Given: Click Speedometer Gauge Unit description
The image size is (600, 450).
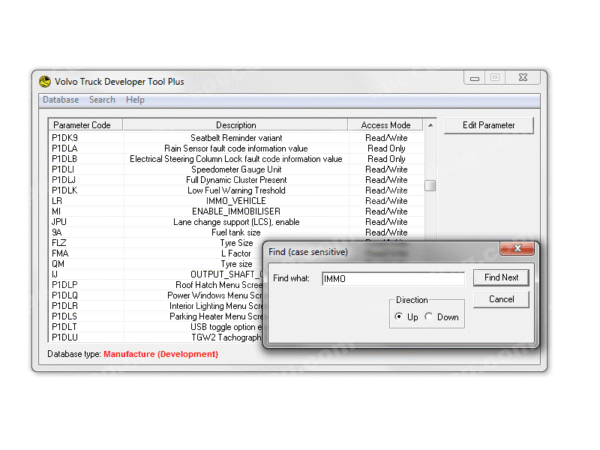Looking at the screenshot, I should [236, 170].
